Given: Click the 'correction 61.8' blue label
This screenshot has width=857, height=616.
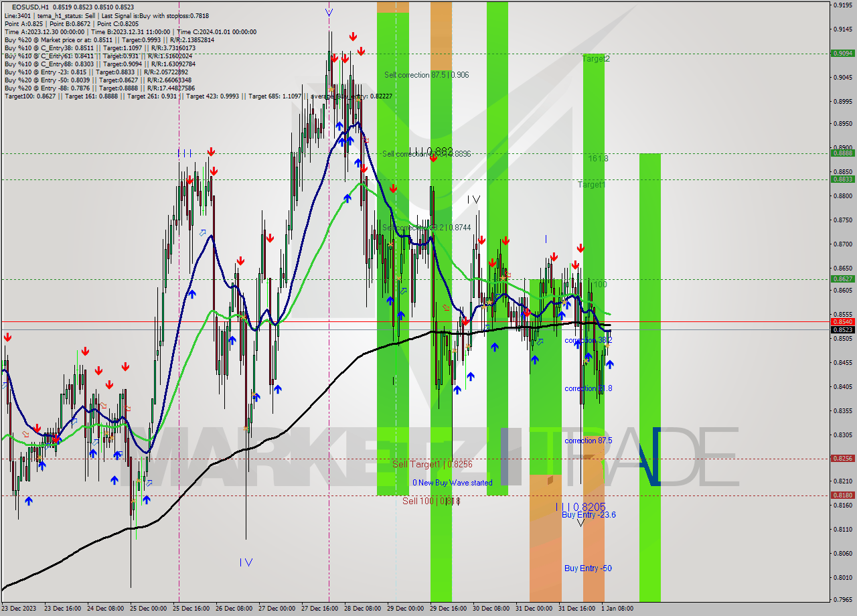Looking at the screenshot, I should (589, 388).
